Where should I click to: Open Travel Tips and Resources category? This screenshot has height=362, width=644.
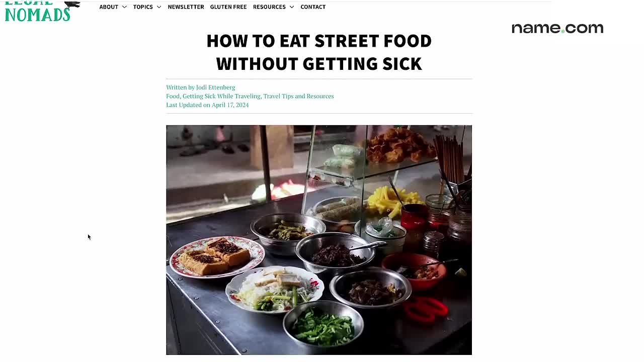pos(298,96)
